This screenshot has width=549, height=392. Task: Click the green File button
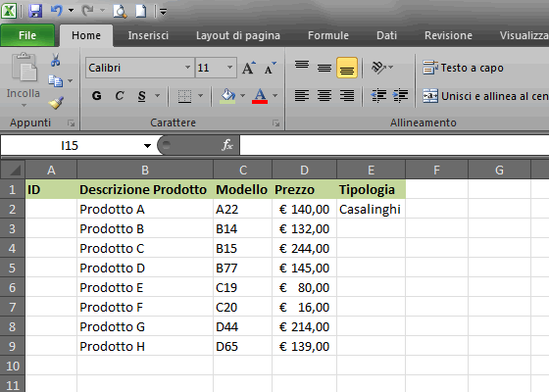tap(27, 35)
